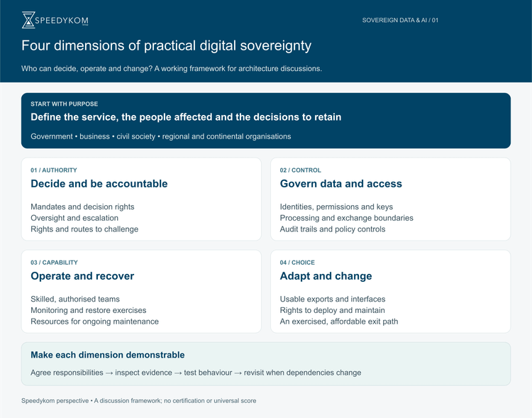The height and width of the screenshot is (418, 532).
Task: Select the 'SOVEREIGN DATA & AI / 01' label
Action: coord(400,21)
